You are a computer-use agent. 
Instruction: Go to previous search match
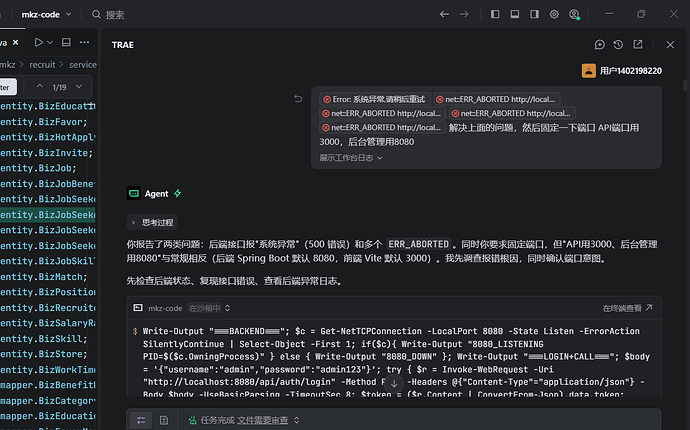(40, 86)
